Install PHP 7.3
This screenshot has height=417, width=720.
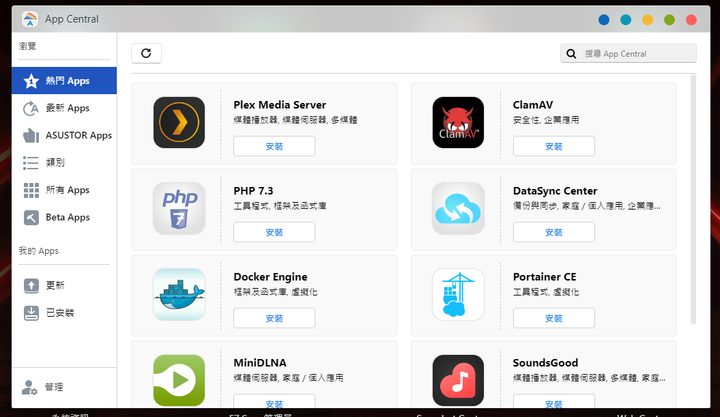(274, 232)
